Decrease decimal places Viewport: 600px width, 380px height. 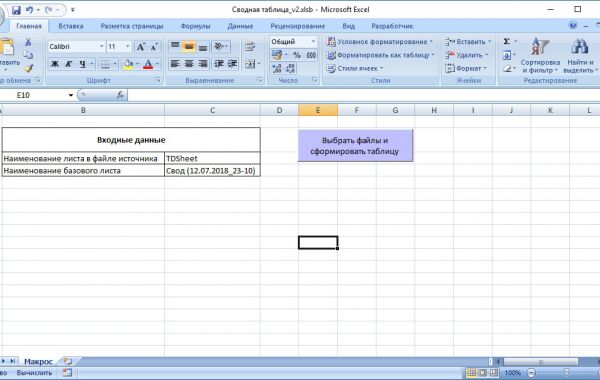(290, 68)
